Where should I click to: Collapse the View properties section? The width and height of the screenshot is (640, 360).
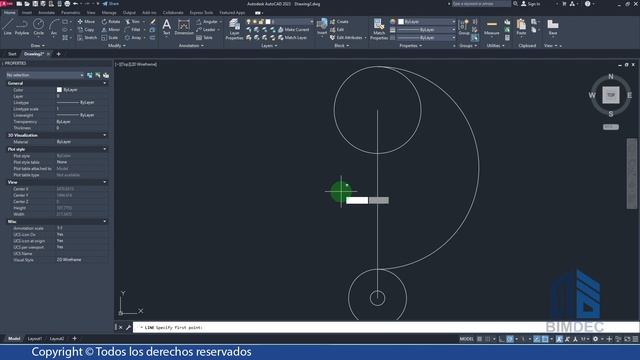pos(105,182)
